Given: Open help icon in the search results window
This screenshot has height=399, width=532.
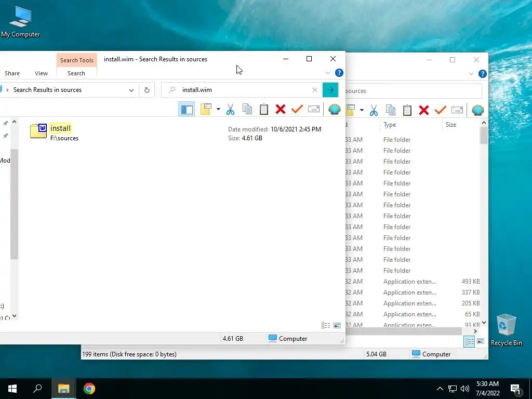Looking at the screenshot, I should pos(339,73).
